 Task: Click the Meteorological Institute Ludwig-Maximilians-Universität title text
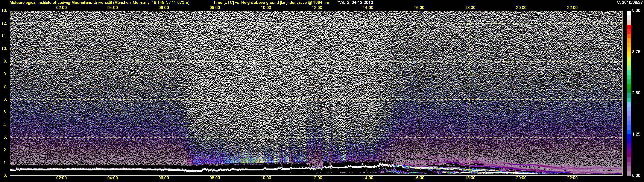(x=100, y=3)
